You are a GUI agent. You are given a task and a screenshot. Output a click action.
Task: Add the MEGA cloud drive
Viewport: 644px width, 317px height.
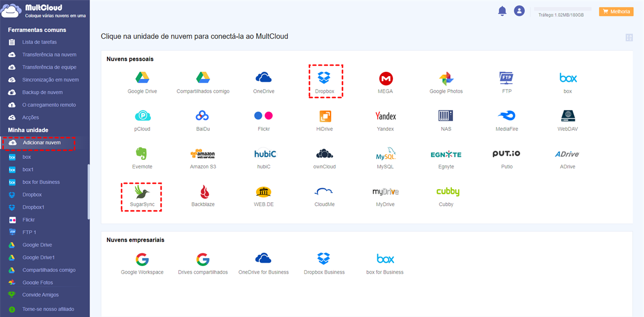[x=385, y=78]
